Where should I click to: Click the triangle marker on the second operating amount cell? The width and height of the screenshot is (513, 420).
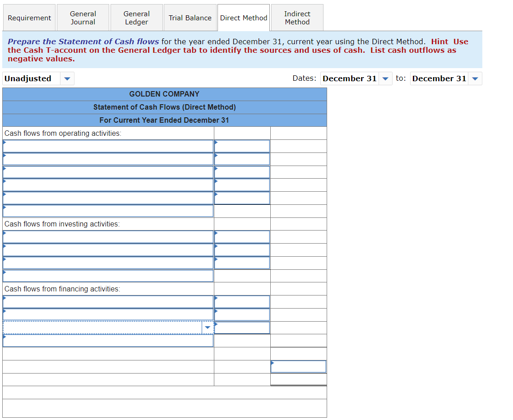tap(217, 155)
